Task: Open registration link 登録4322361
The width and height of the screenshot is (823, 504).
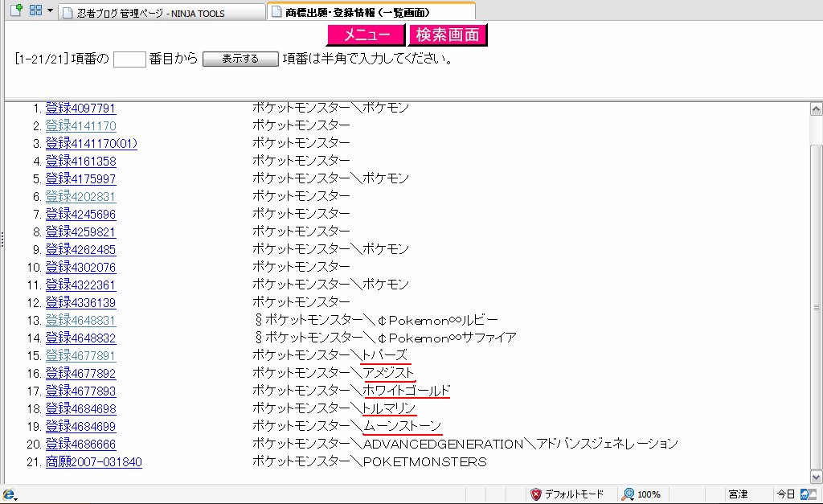Action: [x=80, y=285]
